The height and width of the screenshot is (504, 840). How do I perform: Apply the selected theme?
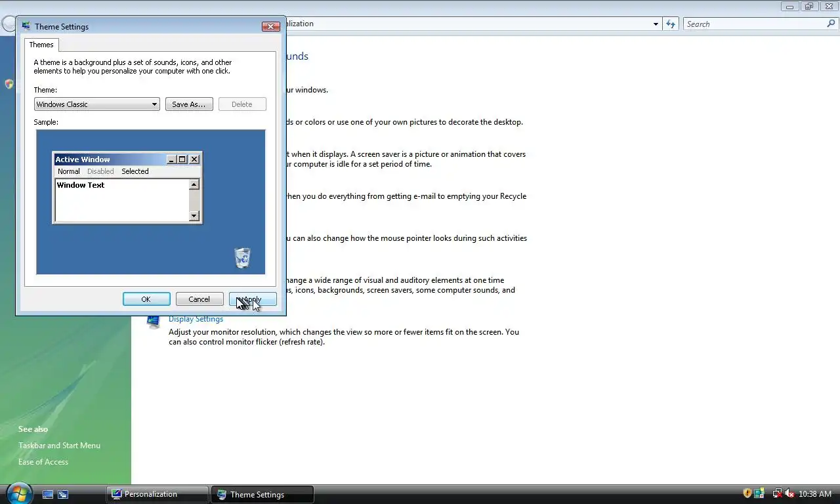pos(253,299)
